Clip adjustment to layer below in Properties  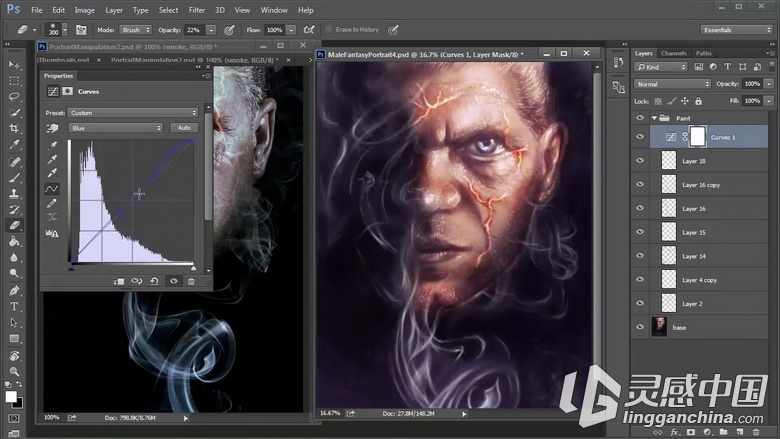pos(118,281)
